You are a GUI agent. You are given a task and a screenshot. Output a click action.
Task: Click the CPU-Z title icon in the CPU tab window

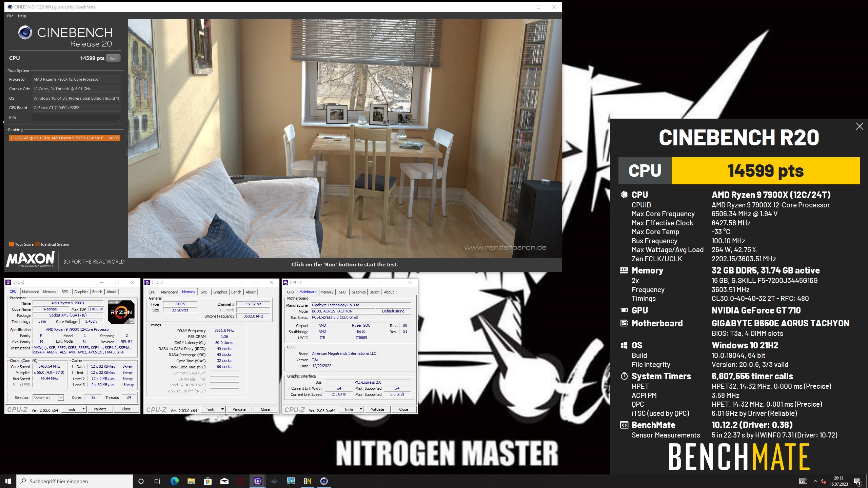pyautogui.click(x=8, y=282)
